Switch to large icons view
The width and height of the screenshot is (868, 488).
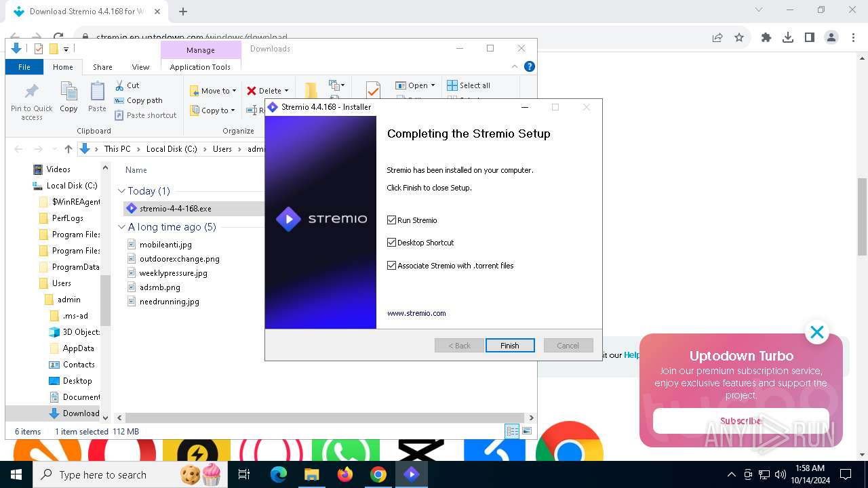click(527, 431)
